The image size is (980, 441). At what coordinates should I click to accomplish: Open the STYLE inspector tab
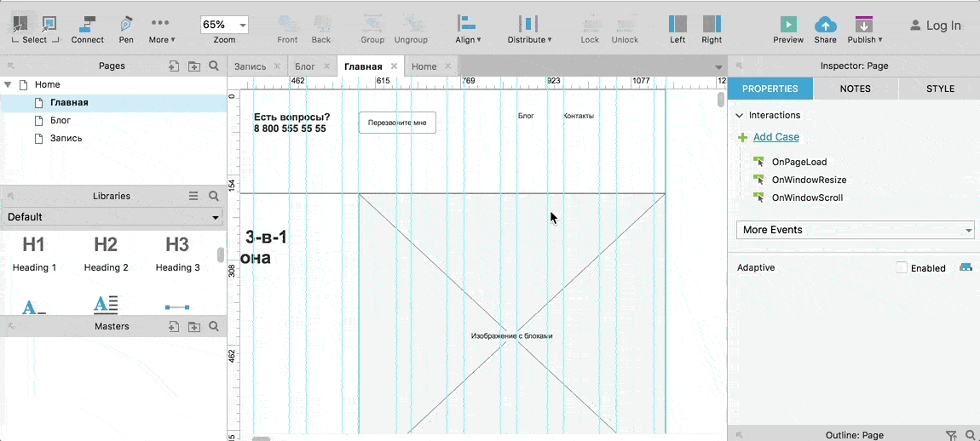(x=940, y=89)
